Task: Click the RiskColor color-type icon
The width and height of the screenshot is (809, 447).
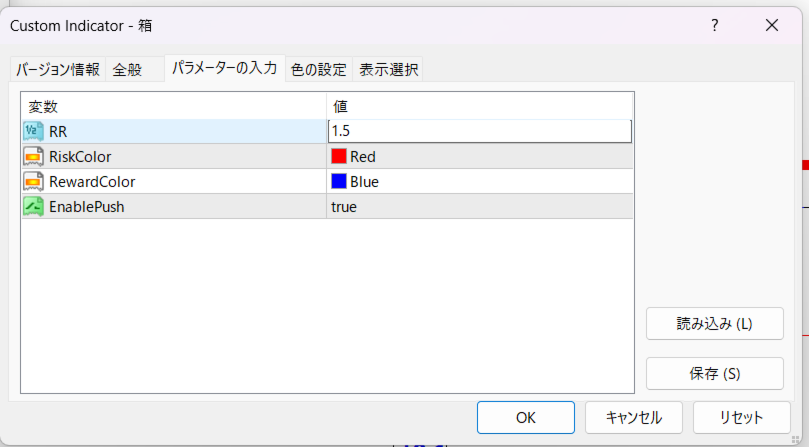Action: (33, 156)
